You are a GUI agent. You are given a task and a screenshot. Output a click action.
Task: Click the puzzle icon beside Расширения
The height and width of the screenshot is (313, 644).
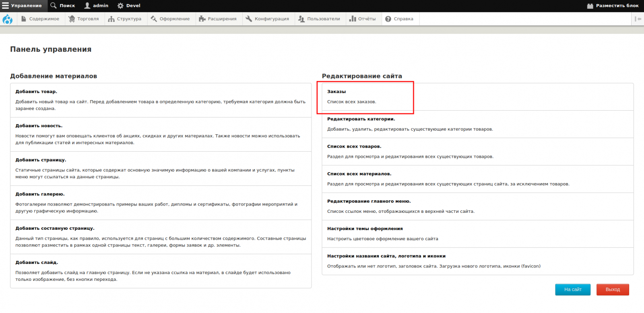[x=202, y=19]
